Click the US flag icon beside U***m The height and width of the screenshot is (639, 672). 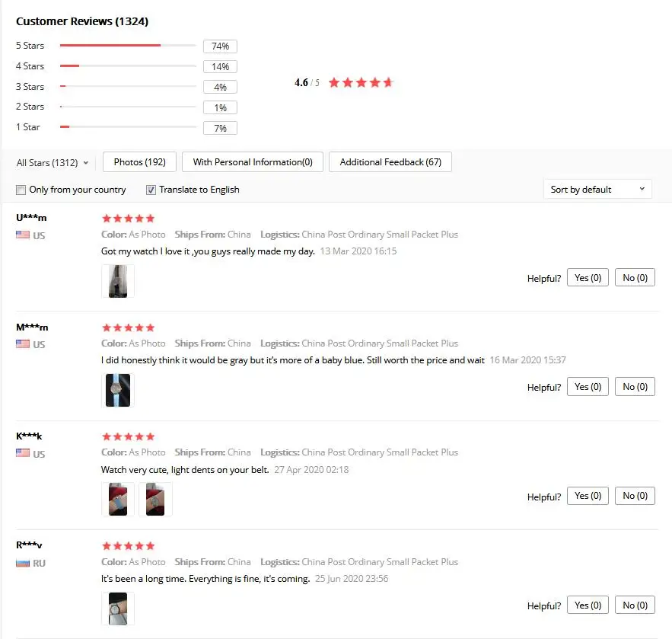(x=23, y=235)
